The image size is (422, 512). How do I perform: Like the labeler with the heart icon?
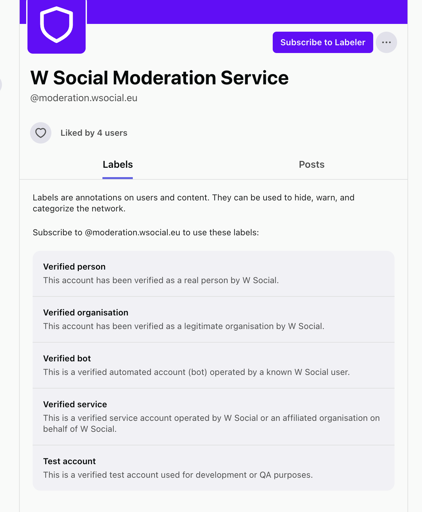pyautogui.click(x=41, y=133)
